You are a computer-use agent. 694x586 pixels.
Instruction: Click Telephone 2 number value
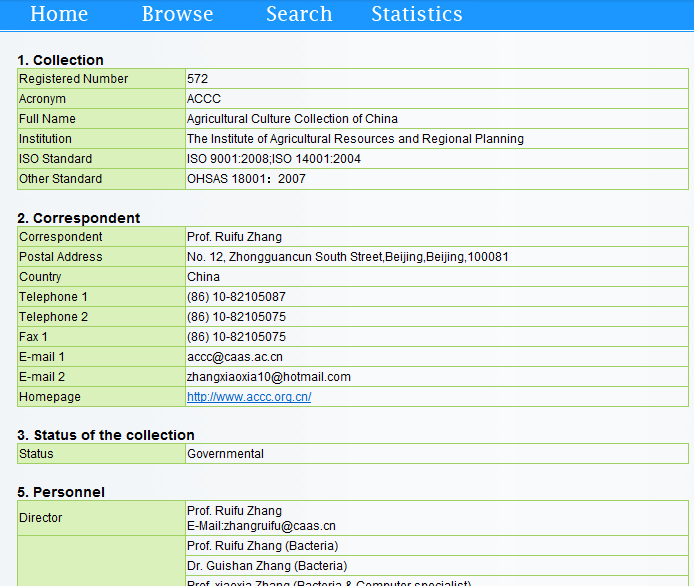(x=236, y=317)
